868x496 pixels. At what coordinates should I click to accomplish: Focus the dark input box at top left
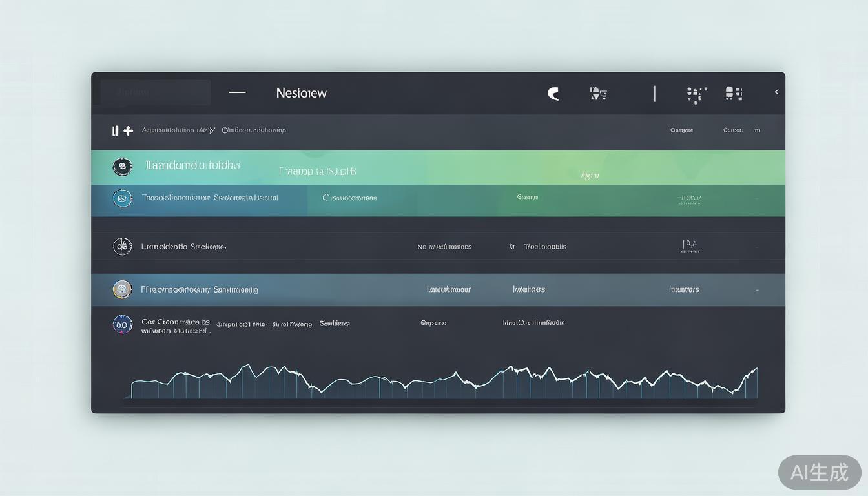[x=156, y=92]
